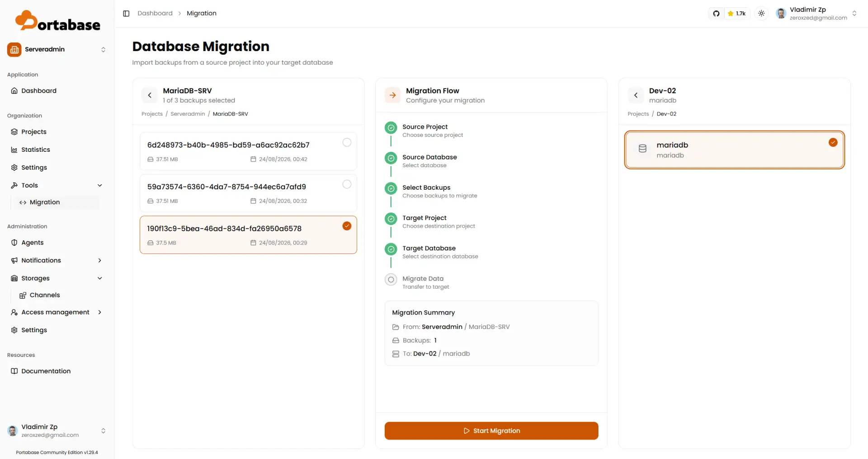Click the 6d248973-b40b backup name
This screenshot has height=459, width=868.
[228, 145]
